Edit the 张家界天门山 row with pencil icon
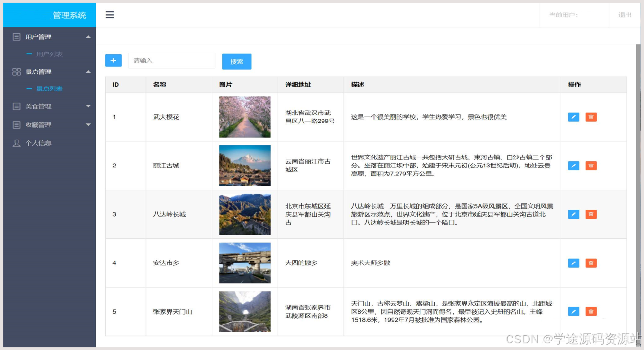 click(x=573, y=312)
